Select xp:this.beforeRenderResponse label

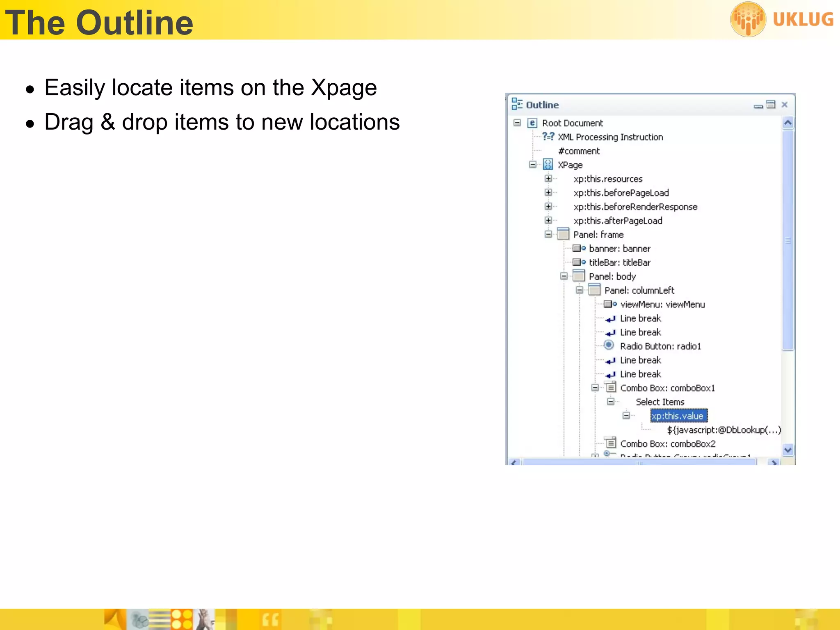635,207
